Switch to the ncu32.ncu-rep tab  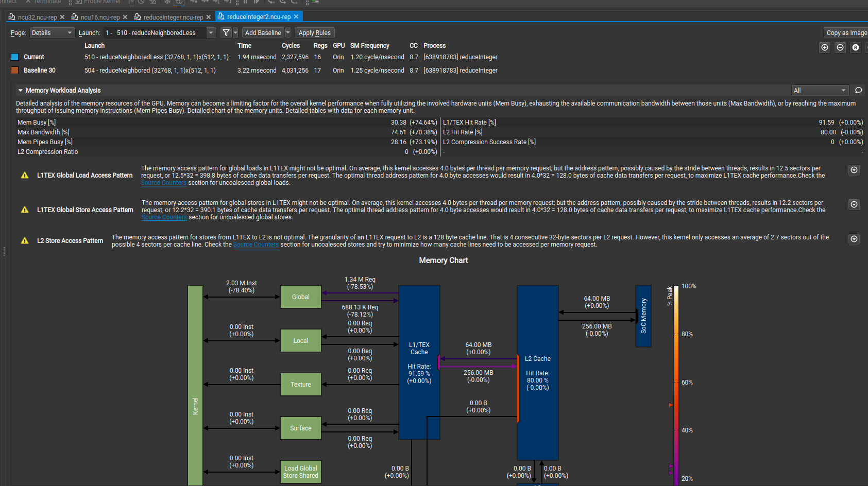click(x=37, y=17)
